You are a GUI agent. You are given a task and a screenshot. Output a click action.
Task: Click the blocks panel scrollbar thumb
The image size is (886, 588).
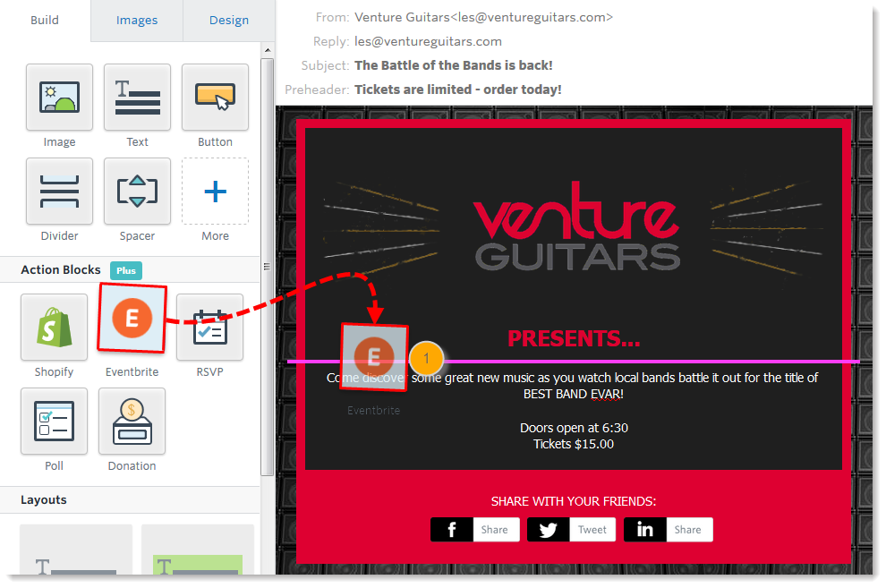tap(268, 266)
